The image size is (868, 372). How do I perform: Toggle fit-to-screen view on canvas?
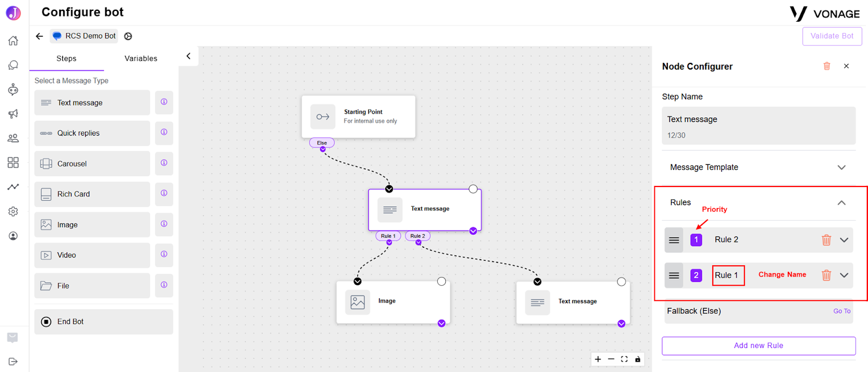click(624, 359)
